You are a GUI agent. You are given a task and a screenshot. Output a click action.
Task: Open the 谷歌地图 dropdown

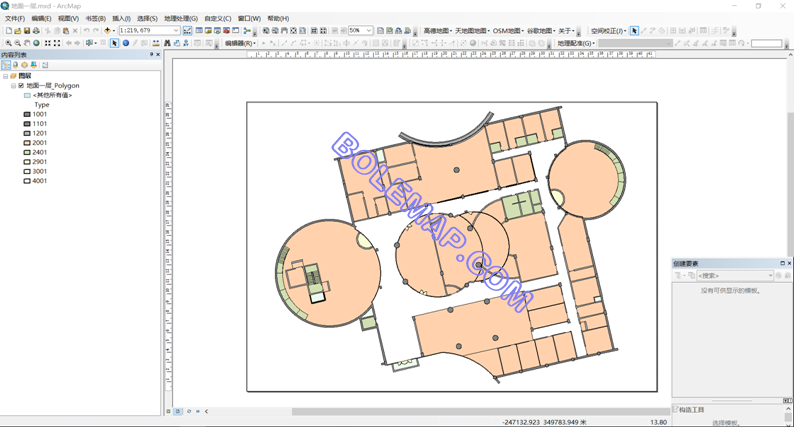click(x=541, y=31)
